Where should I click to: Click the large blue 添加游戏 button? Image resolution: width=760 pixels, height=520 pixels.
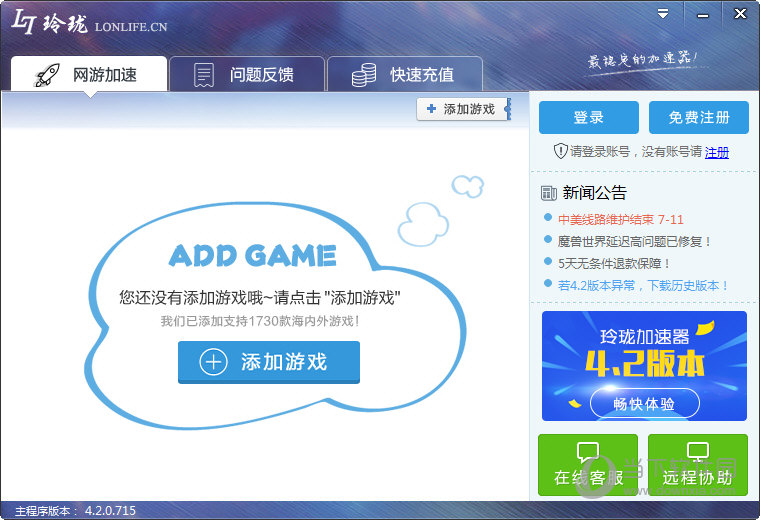coord(269,362)
